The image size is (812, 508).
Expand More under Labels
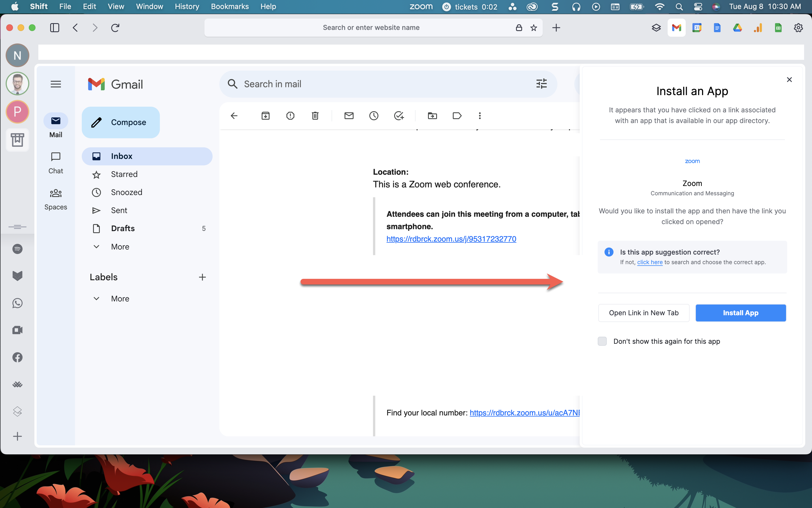click(x=120, y=298)
